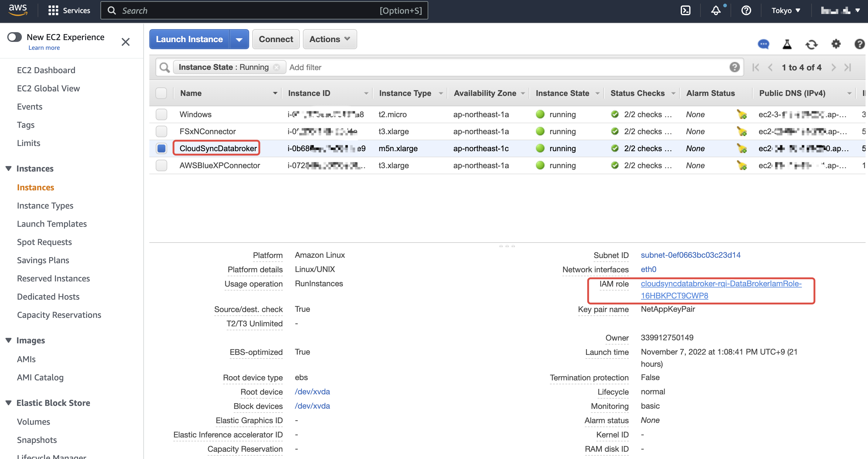This screenshot has height=459, width=868.
Task: Open the feedback chat bubble icon
Action: (764, 44)
